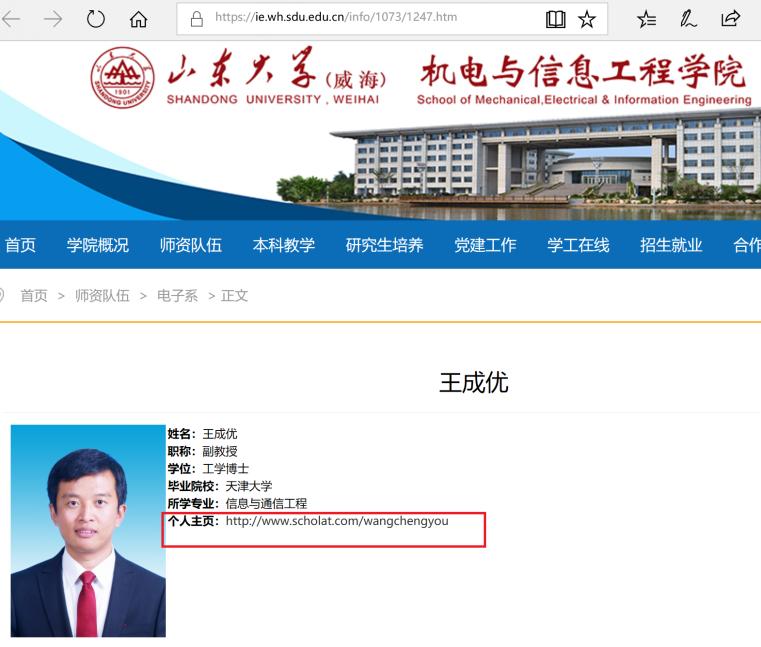
Task: Open 学院概况 menu item
Action: [x=98, y=245]
